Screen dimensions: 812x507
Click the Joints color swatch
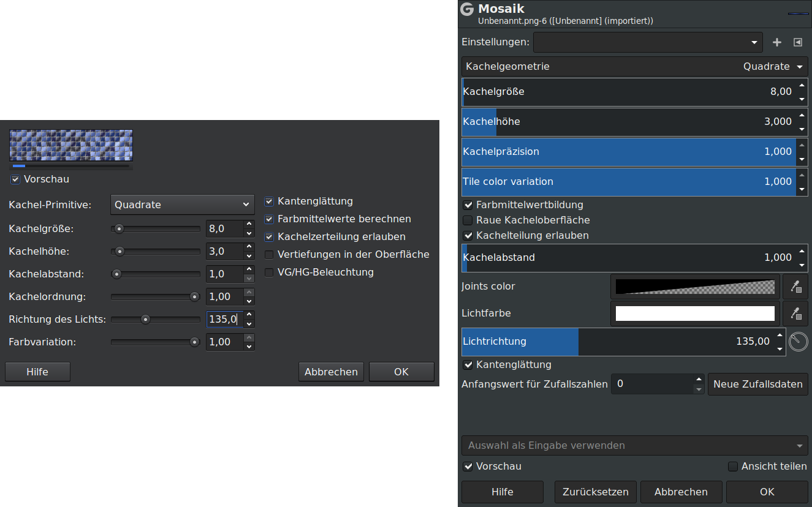click(x=695, y=287)
